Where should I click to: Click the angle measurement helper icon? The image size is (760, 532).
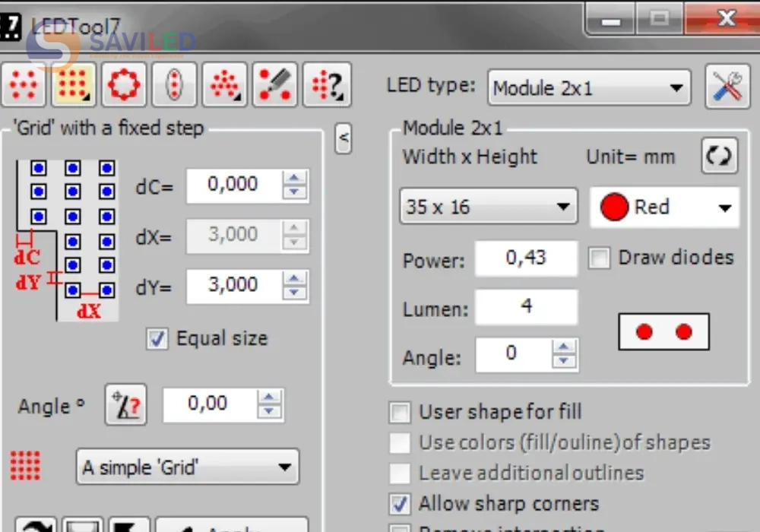pyautogui.click(x=125, y=405)
